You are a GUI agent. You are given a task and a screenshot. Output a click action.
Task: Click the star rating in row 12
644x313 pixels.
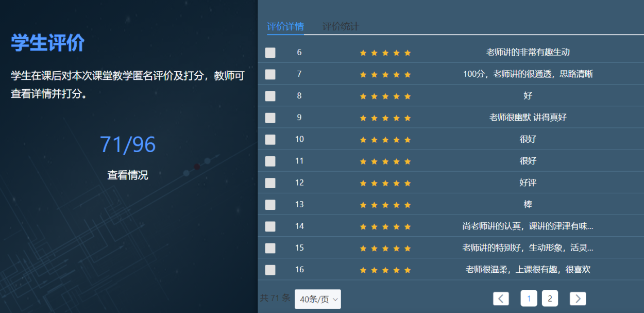coord(385,183)
